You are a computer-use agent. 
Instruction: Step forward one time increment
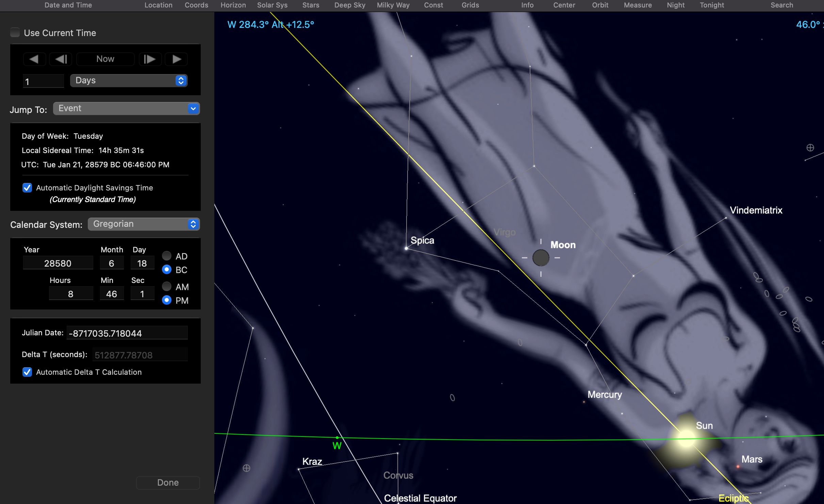point(150,59)
